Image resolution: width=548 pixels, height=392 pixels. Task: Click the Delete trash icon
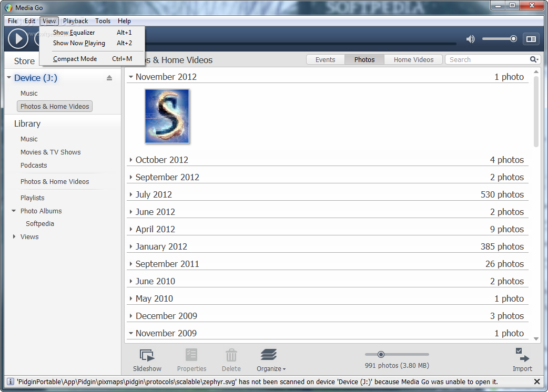point(231,360)
